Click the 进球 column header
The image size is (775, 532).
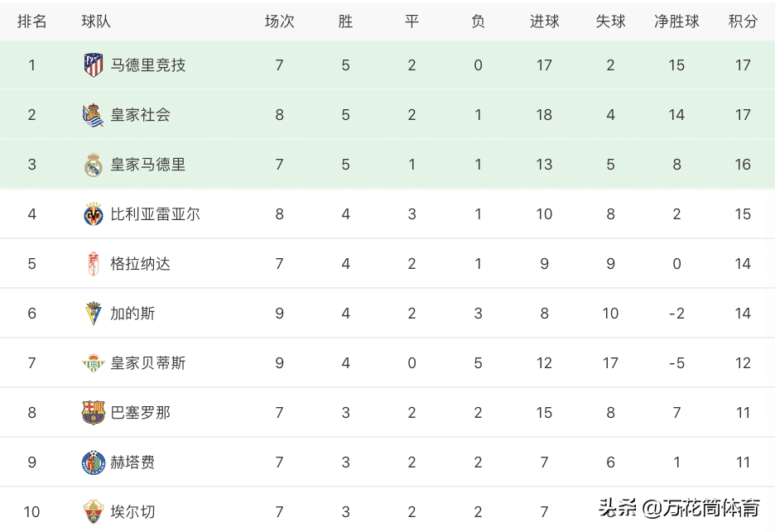click(x=544, y=22)
